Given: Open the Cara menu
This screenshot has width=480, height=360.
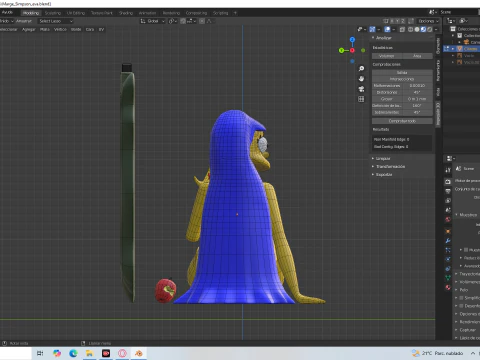Looking at the screenshot, I should pos(90,29).
